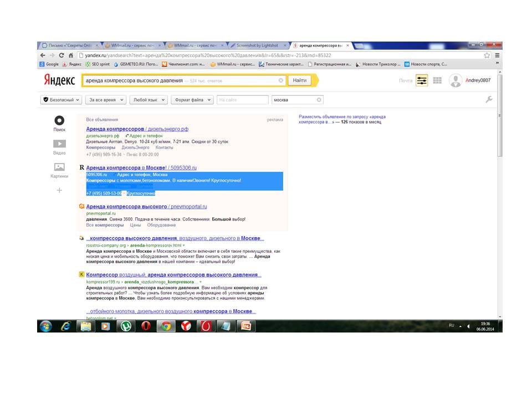
Task: Click the Yandex logo
Action: [59, 80]
